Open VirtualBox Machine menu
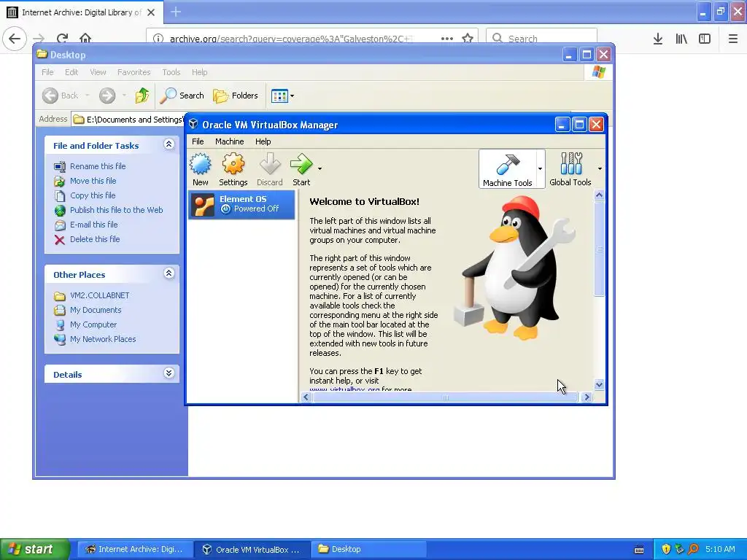747x560 pixels. click(229, 141)
